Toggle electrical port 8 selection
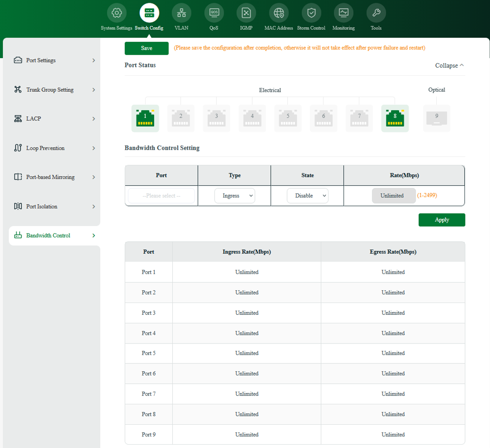This screenshot has width=490, height=448. [x=395, y=118]
